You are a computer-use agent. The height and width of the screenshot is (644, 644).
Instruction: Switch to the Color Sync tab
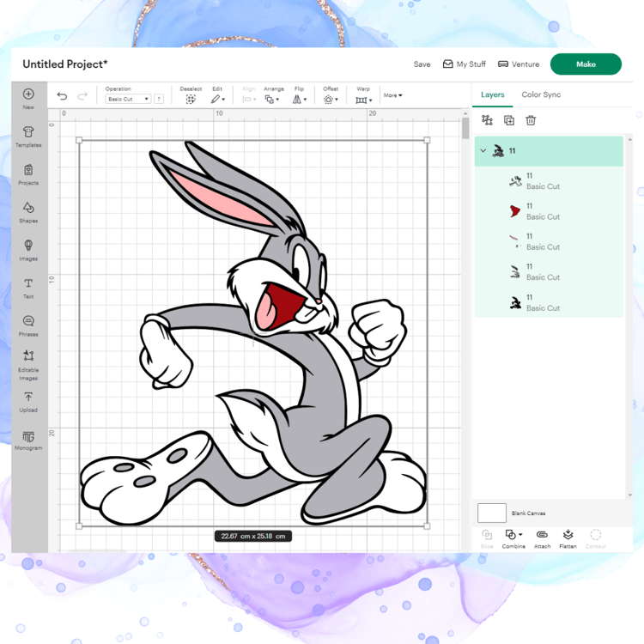tap(541, 94)
